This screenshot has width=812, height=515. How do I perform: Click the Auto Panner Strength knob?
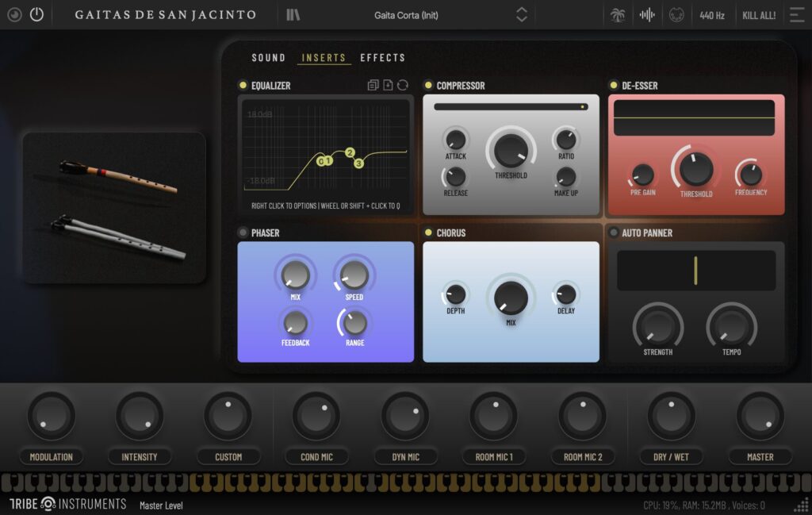(x=657, y=327)
